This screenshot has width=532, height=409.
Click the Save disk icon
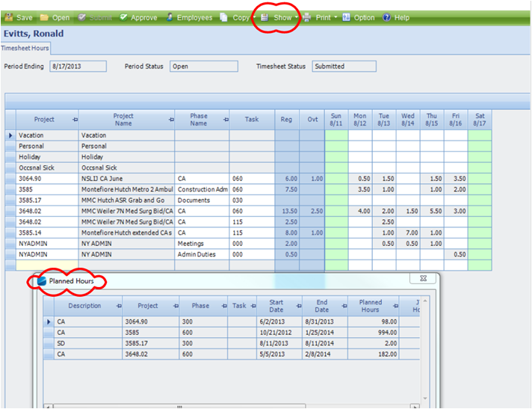click(8, 17)
